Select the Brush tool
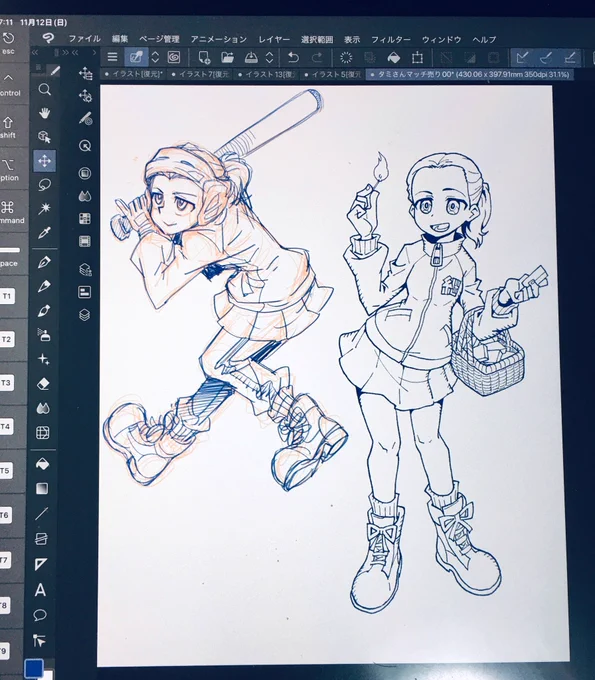Viewport: 595px width, 680px height. click(44, 311)
